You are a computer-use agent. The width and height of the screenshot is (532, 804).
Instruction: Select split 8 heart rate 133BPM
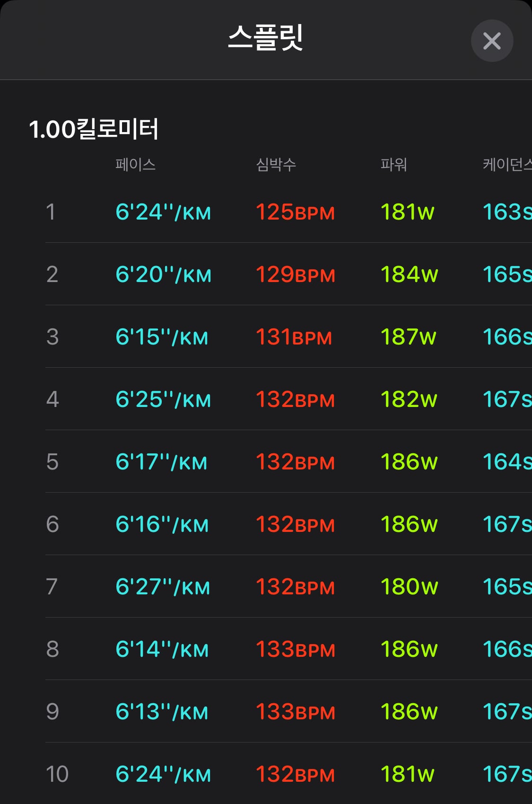tap(296, 649)
